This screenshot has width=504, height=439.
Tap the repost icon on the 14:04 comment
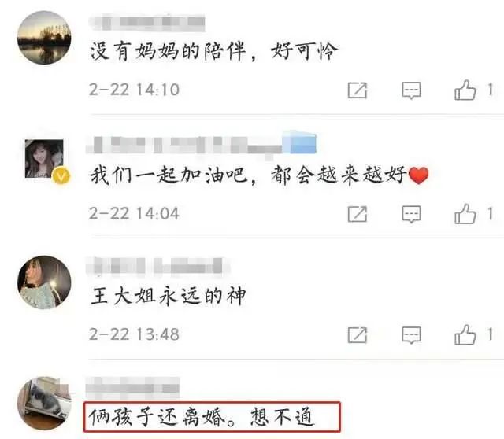point(357,214)
